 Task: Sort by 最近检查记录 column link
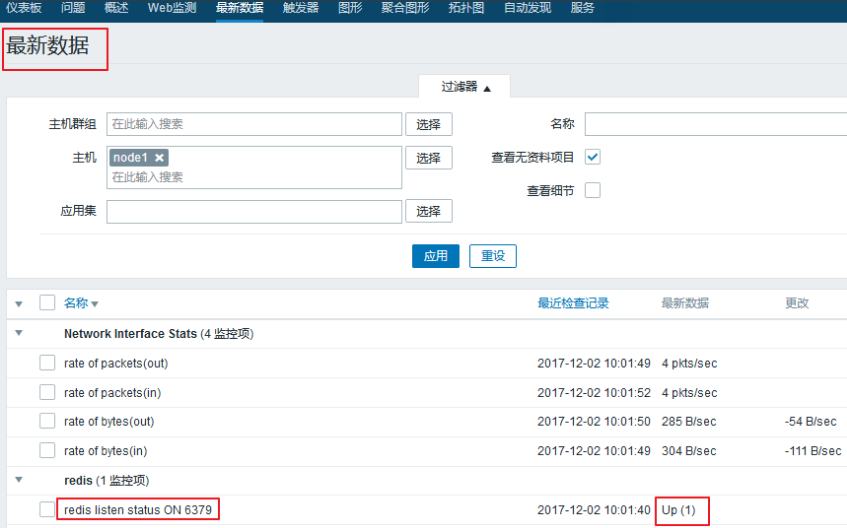click(x=573, y=303)
